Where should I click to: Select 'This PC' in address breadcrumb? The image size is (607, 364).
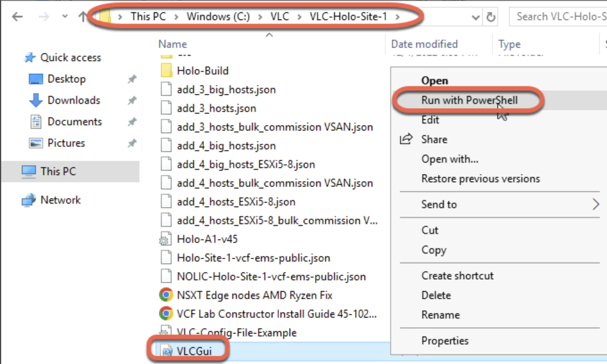[x=148, y=17]
